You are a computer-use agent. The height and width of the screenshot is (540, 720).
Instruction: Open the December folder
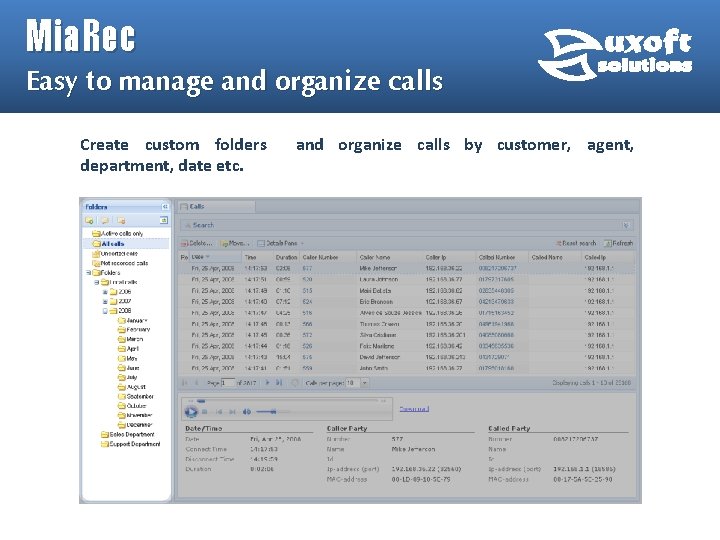[x=135, y=425]
